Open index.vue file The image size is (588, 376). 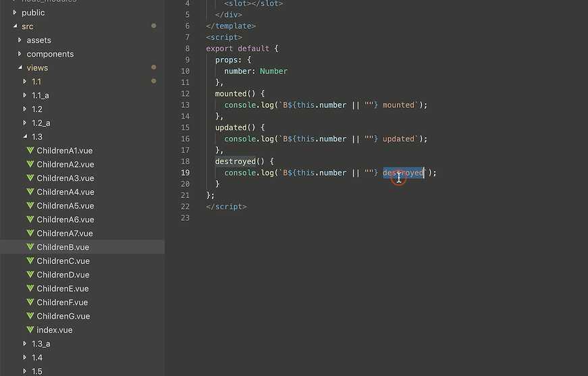tap(55, 330)
